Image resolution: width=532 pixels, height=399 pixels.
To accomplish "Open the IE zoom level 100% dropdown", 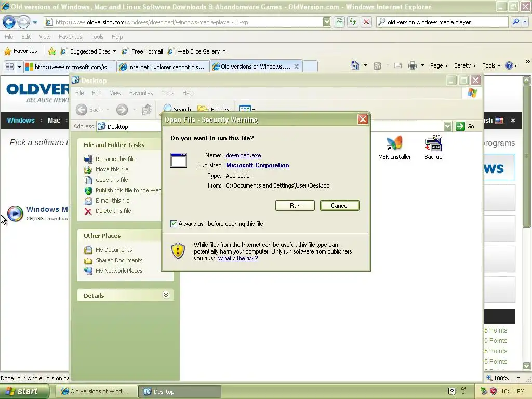I will point(518,378).
